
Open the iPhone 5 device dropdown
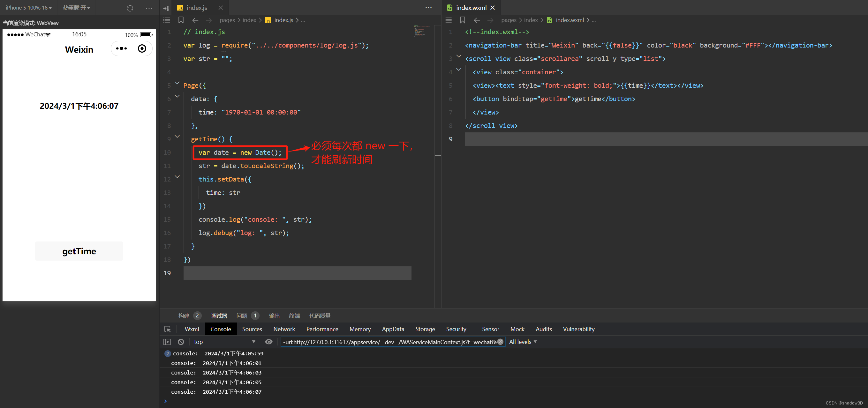(29, 8)
